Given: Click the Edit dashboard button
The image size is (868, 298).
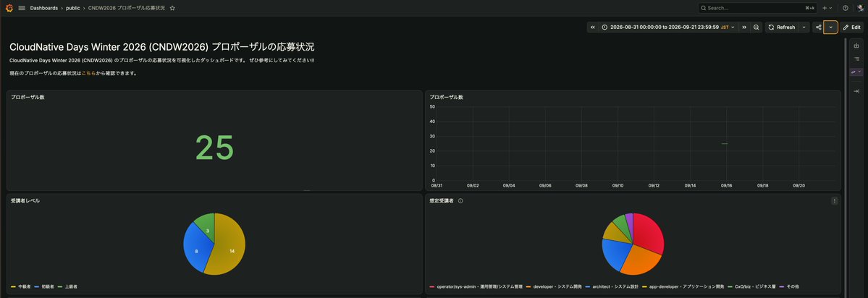Looking at the screenshot, I should [851, 27].
